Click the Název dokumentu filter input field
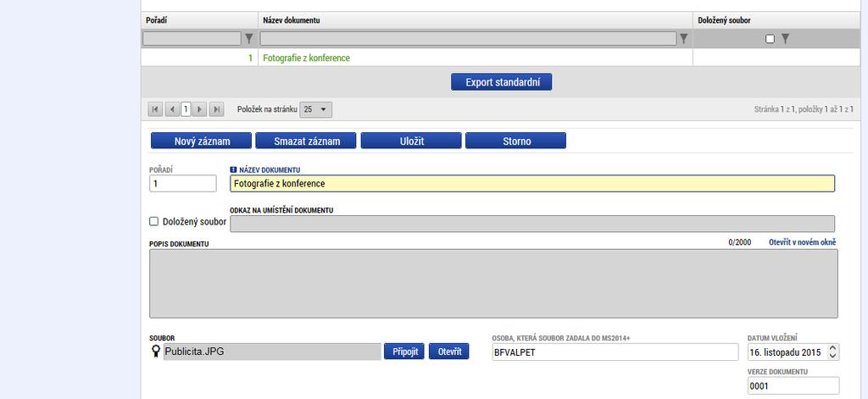 (468, 39)
